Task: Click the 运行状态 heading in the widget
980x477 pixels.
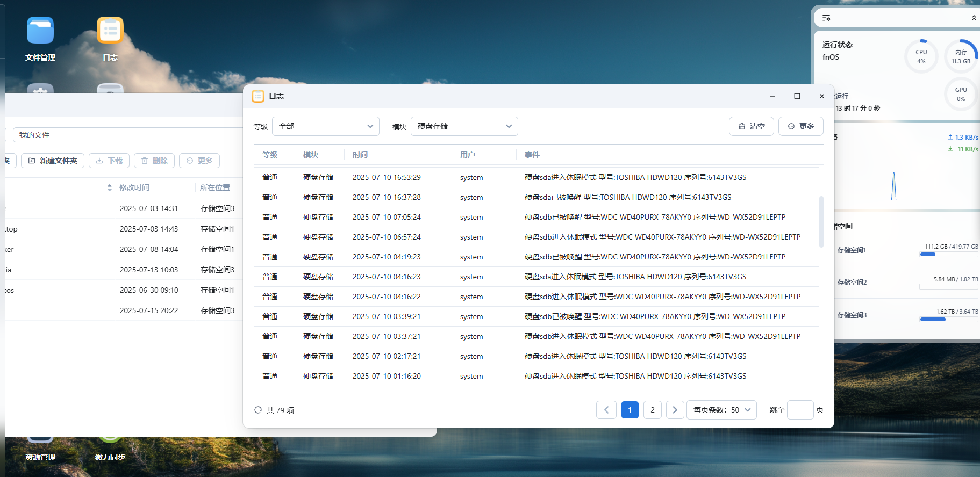Action: [838, 45]
